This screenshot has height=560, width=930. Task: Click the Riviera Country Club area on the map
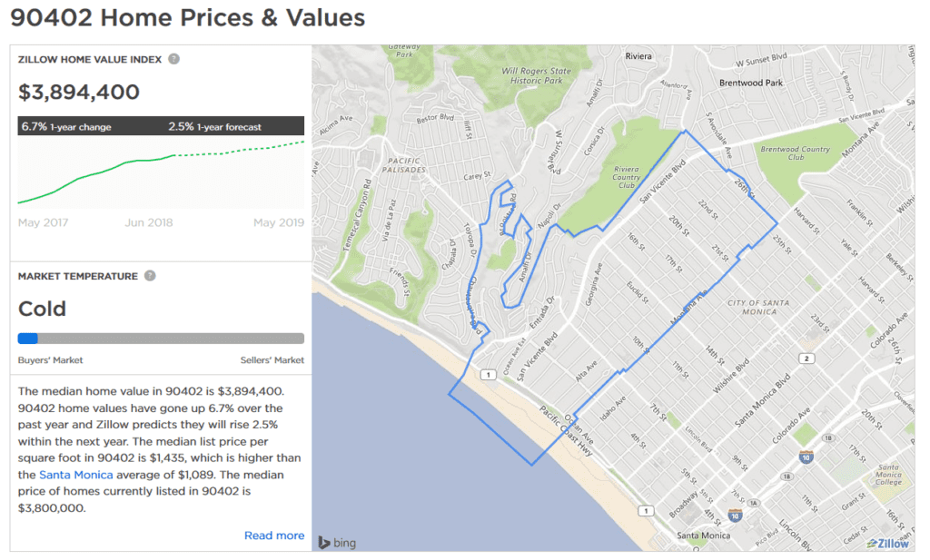626,177
